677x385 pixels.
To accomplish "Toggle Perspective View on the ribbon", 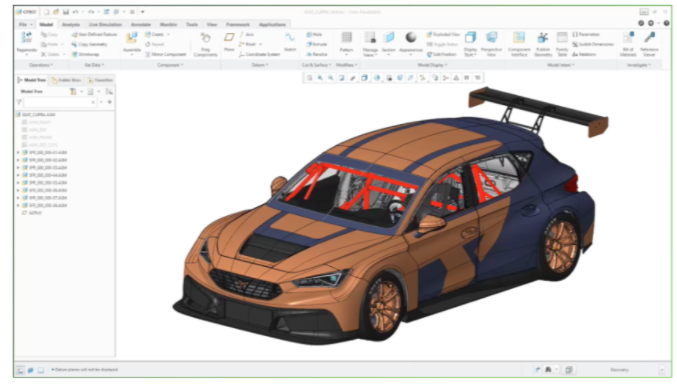I will click(x=491, y=38).
